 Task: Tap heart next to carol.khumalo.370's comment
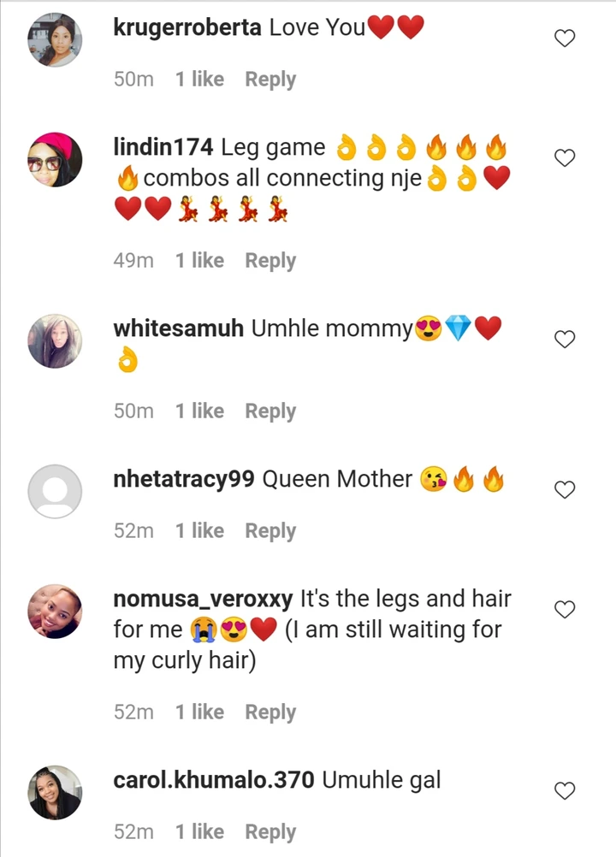[565, 791]
